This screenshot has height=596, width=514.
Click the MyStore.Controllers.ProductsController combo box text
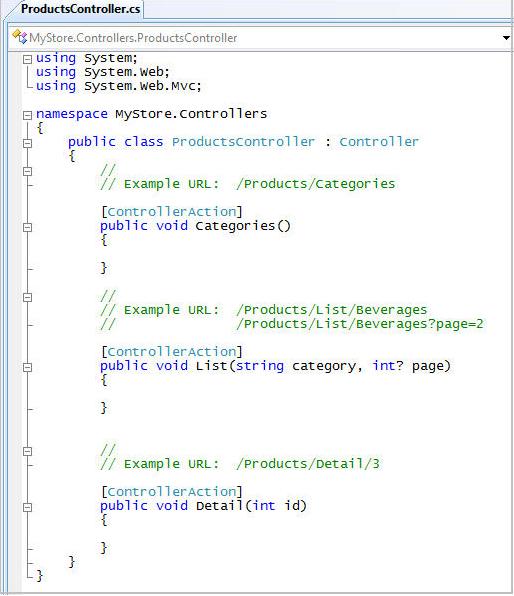tap(133, 38)
